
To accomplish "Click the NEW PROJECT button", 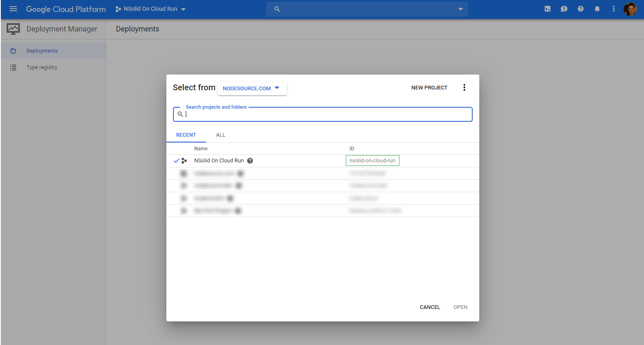I will click(x=429, y=87).
